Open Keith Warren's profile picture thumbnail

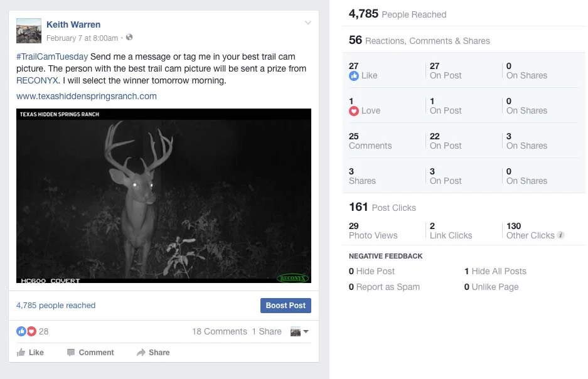pos(29,31)
